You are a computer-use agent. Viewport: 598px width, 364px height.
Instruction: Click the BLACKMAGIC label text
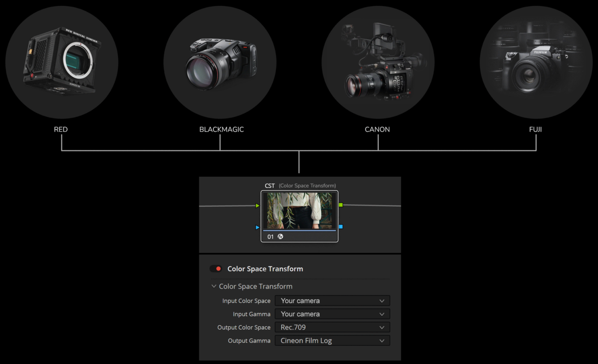tap(221, 129)
